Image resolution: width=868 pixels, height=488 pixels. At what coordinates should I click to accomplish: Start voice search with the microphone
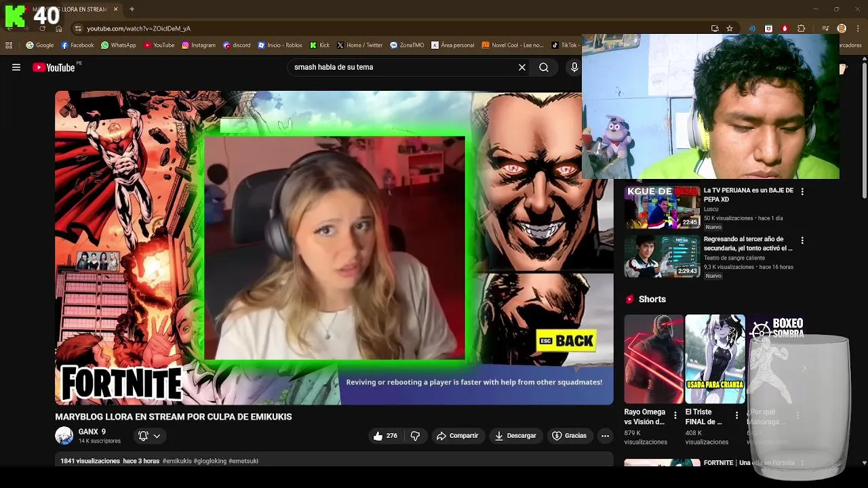[574, 67]
